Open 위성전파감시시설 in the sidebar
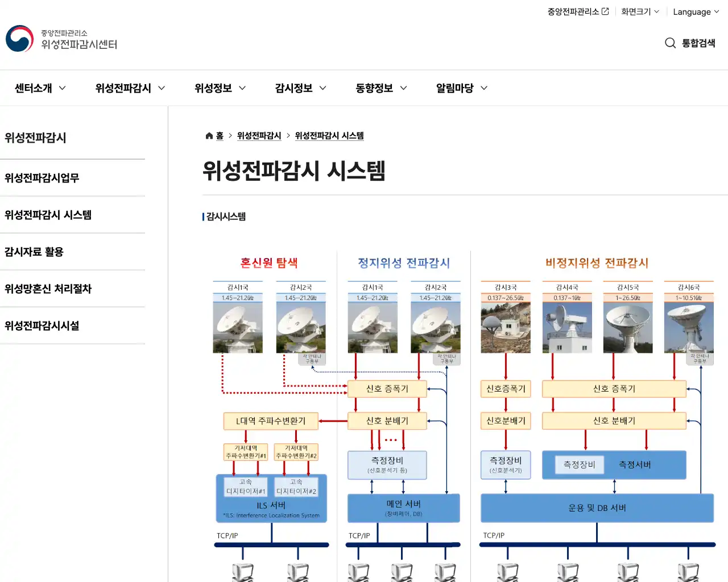728x582 pixels. [41, 326]
